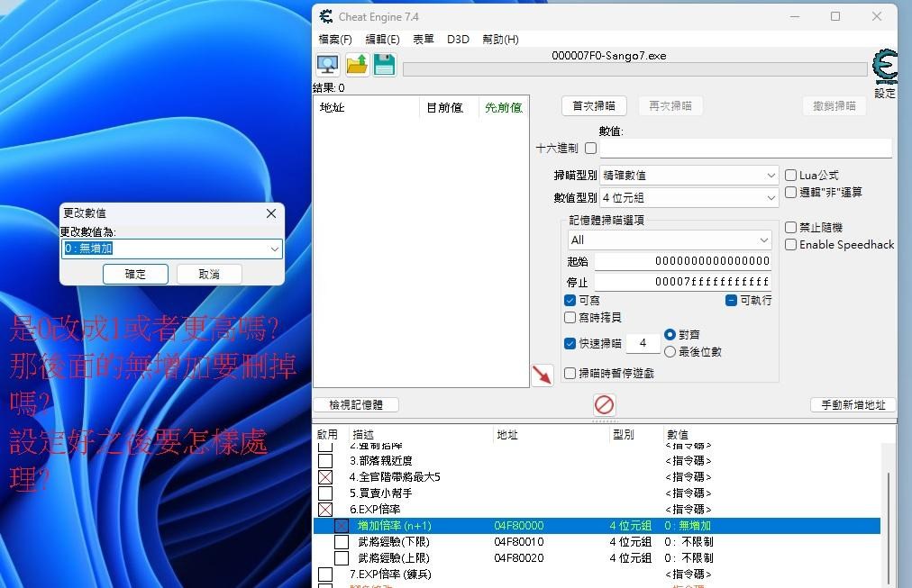Viewport: 912px width, 588px height.
Task: Toggle the 十六進制 checkbox
Action: (x=591, y=149)
